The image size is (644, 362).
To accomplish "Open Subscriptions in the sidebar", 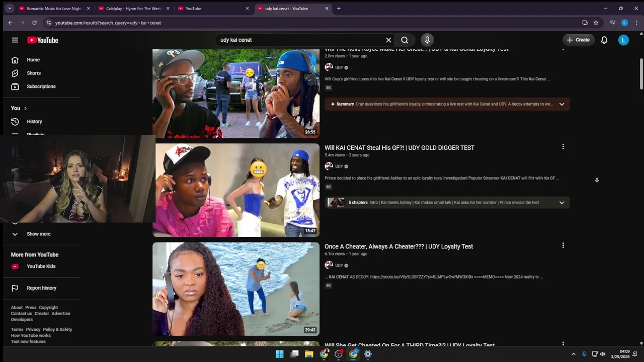I will 41,86.
